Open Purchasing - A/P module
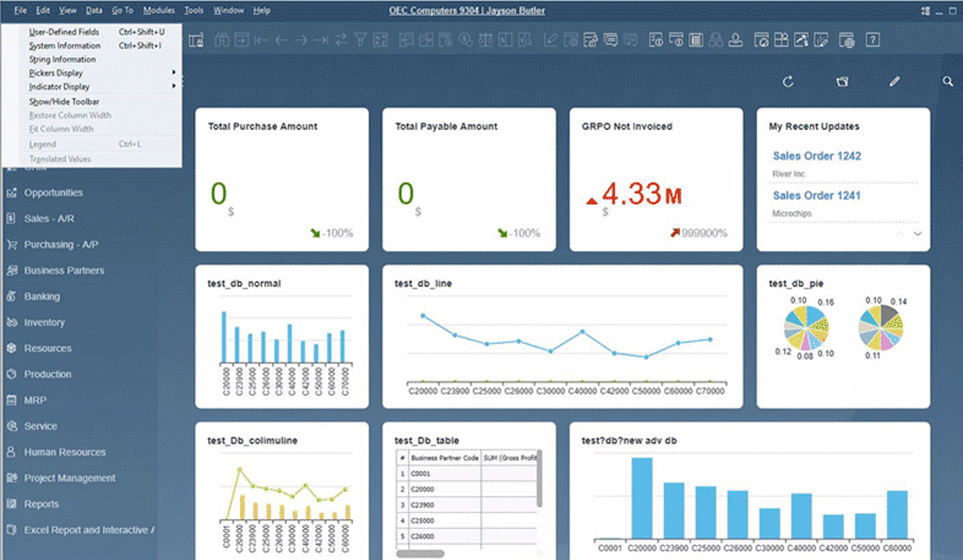The width and height of the screenshot is (963, 560). (61, 245)
